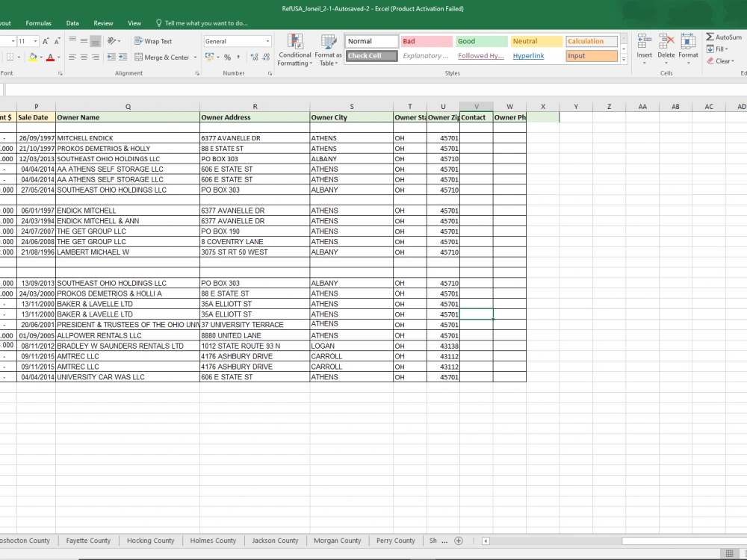The height and width of the screenshot is (560, 747).
Task: Open the View ribbon tab
Action: [134, 23]
